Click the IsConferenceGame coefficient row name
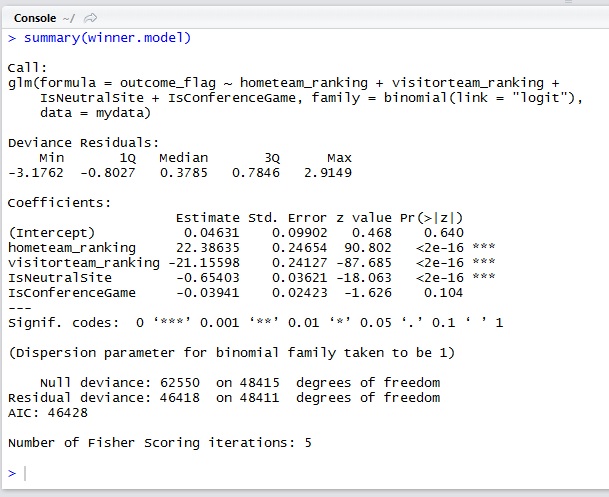This screenshot has width=609, height=497. click(72, 293)
